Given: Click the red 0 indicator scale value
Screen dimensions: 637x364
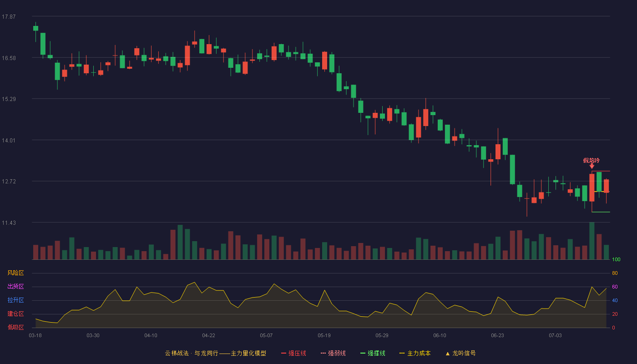Looking at the screenshot, I should point(613,328).
